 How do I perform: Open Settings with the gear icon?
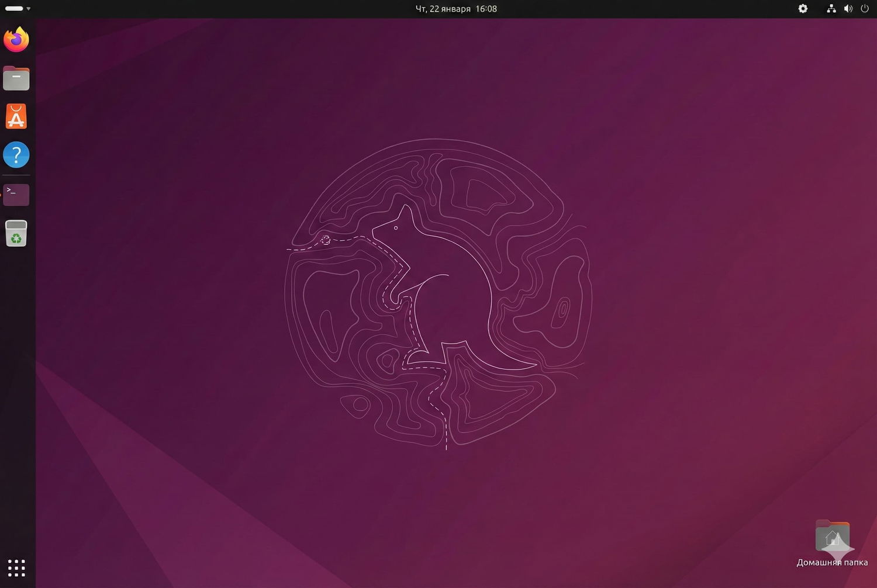[802, 9]
